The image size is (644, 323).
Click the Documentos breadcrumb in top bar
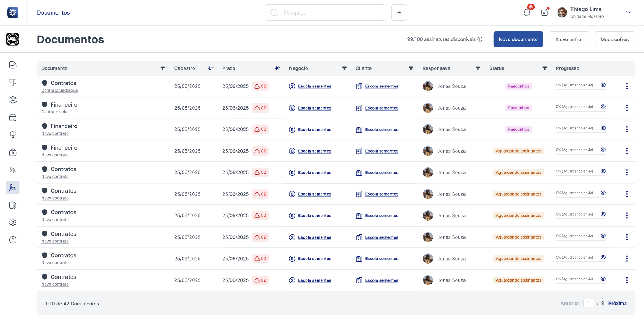coord(53,13)
